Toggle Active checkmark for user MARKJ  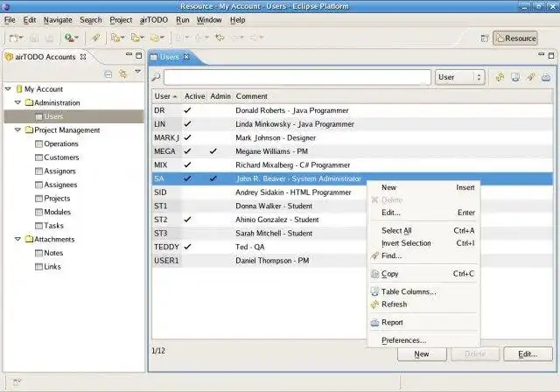pyautogui.click(x=187, y=137)
